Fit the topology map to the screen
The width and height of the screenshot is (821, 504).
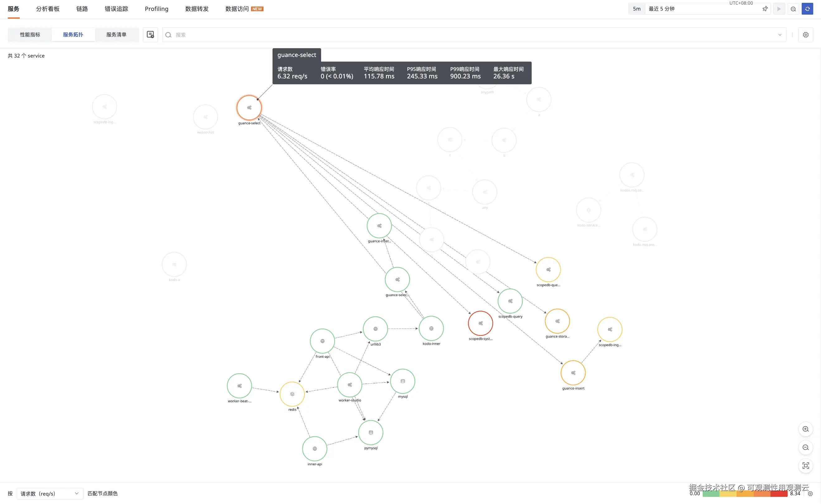(805, 466)
